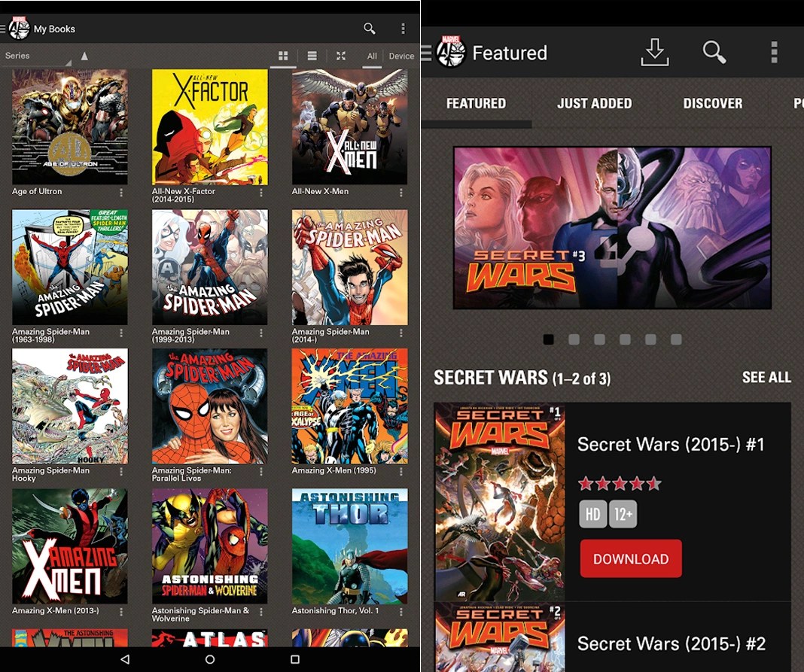
Task: Tap the star rating of Secret Wars #1
Action: (620, 483)
